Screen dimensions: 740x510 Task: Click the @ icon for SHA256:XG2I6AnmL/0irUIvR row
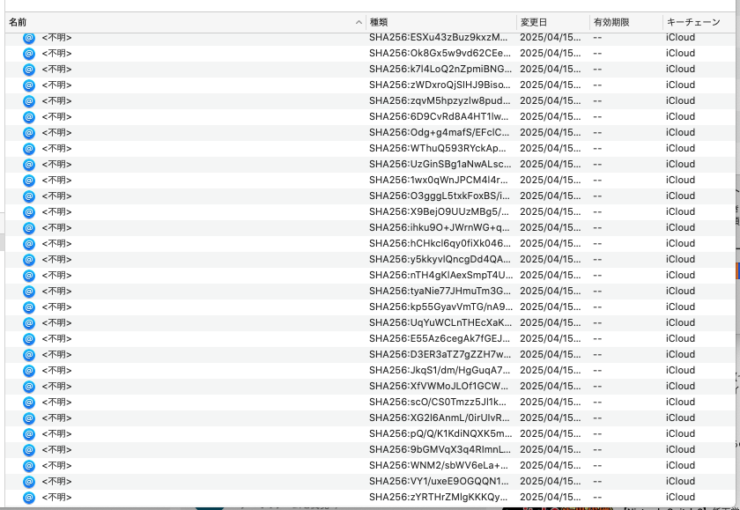point(29,418)
